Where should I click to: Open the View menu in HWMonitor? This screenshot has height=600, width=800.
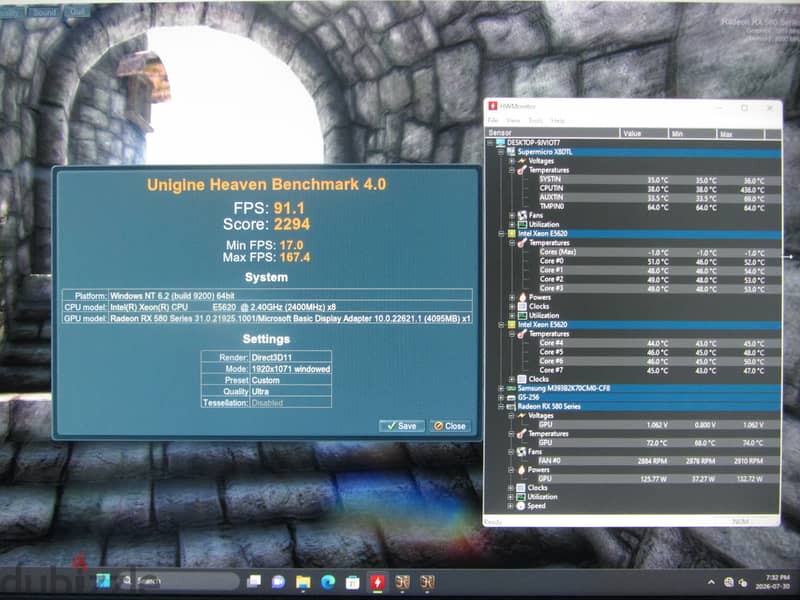pos(513,120)
